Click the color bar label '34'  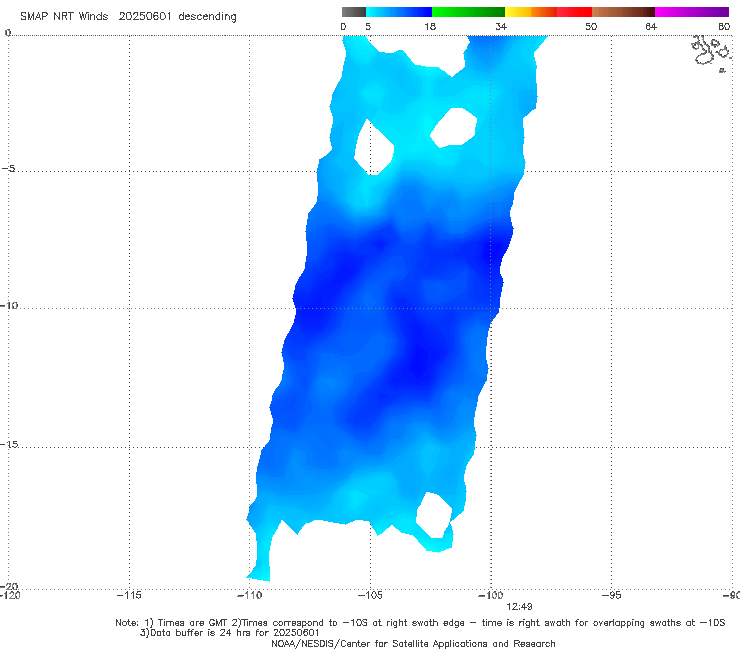(501, 27)
